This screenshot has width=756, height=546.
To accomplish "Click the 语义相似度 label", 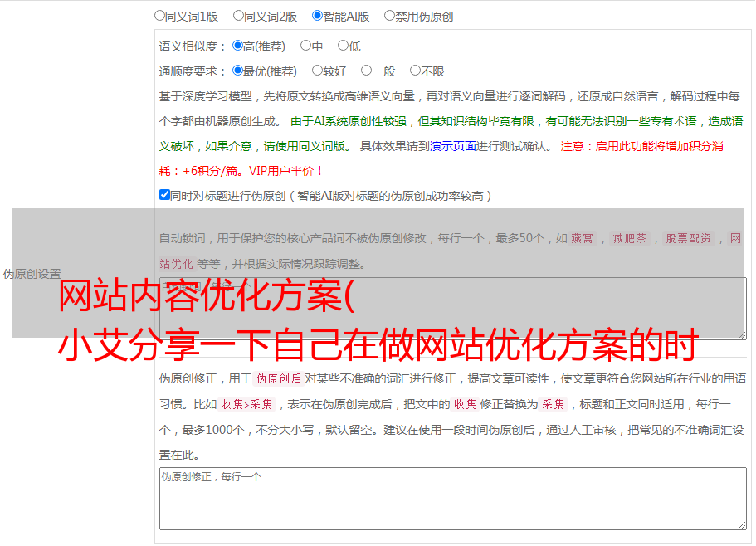I will coord(193,46).
